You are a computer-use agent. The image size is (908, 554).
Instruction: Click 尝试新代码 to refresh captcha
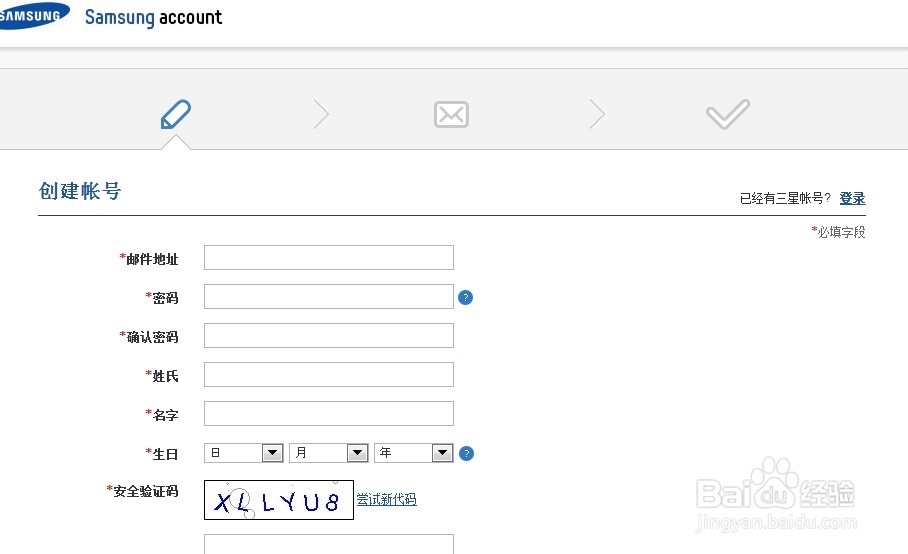386,499
